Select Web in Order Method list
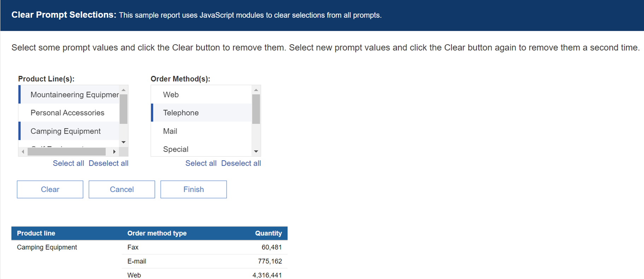 pos(201,94)
